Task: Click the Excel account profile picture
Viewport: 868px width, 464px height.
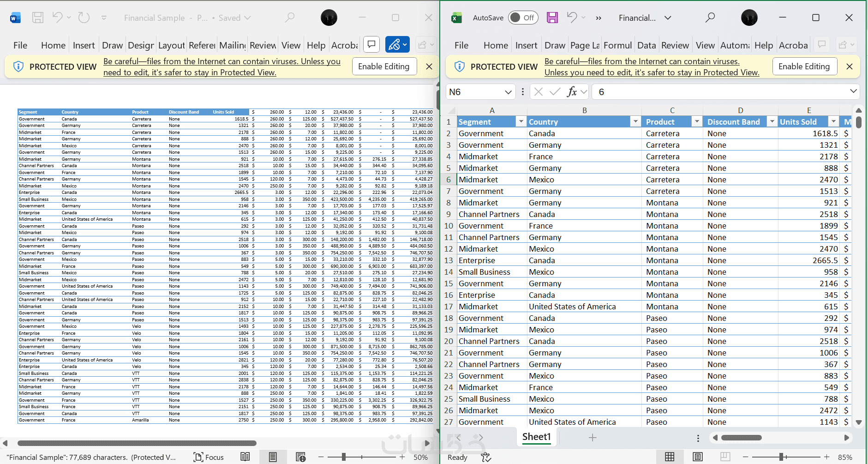Action: pyautogui.click(x=749, y=18)
